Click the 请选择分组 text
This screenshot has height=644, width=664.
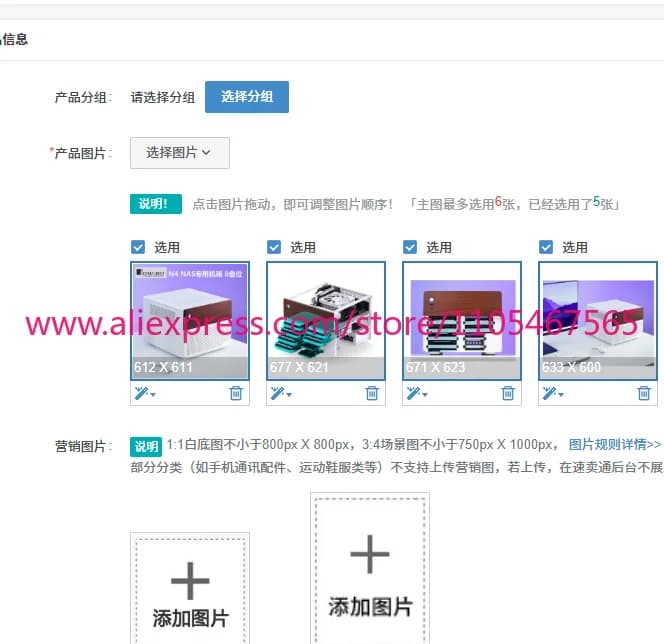[x=163, y=97]
